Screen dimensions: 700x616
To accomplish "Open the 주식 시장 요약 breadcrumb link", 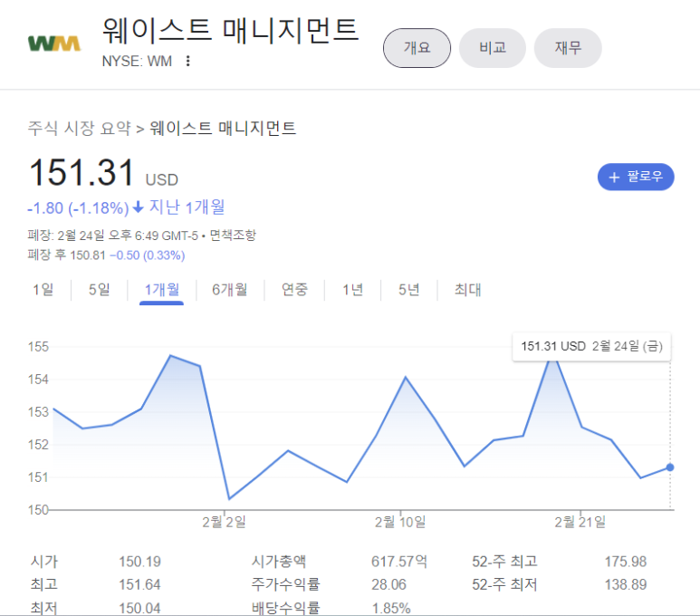I will [x=79, y=129].
